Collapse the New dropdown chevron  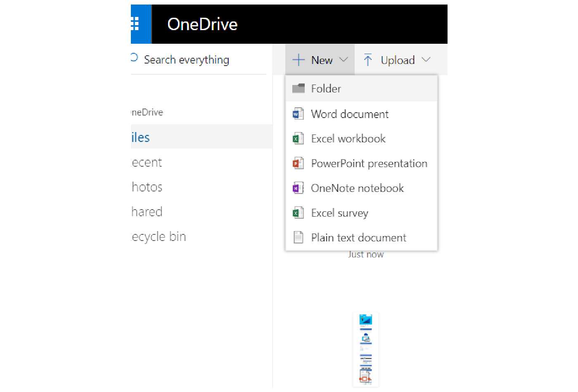click(x=343, y=60)
